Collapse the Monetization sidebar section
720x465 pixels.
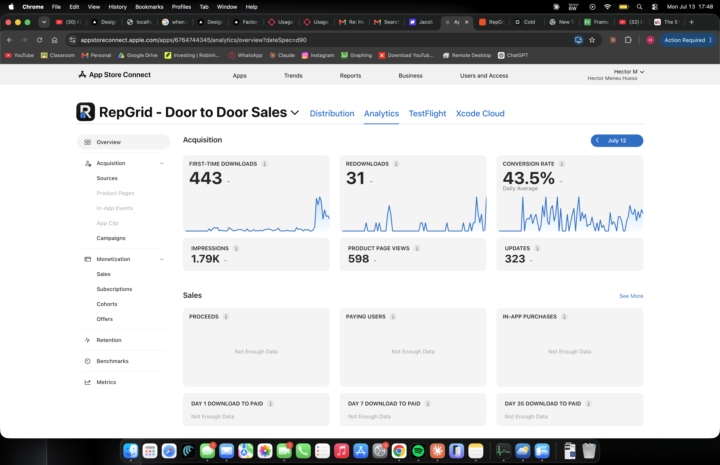(162, 259)
